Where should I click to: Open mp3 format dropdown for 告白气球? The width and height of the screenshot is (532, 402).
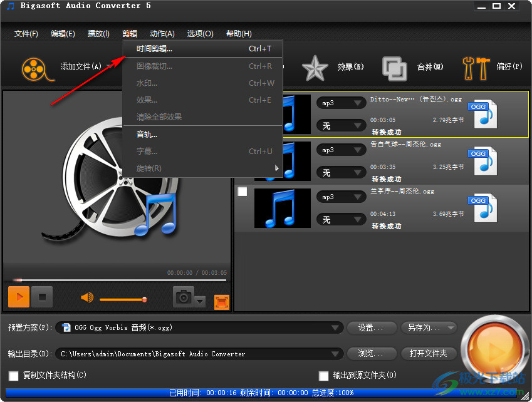point(341,150)
